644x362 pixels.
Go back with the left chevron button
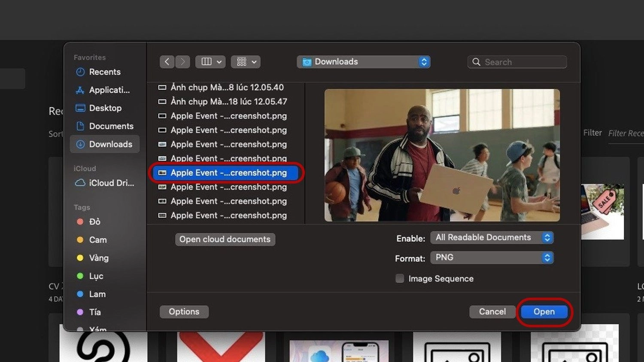click(167, 62)
